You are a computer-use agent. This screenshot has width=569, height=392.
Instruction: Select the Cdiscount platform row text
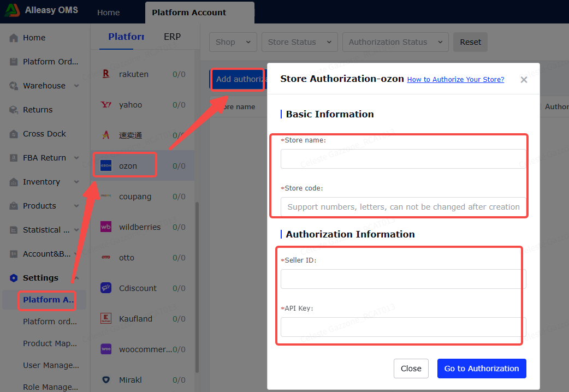[x=138, y=288]
